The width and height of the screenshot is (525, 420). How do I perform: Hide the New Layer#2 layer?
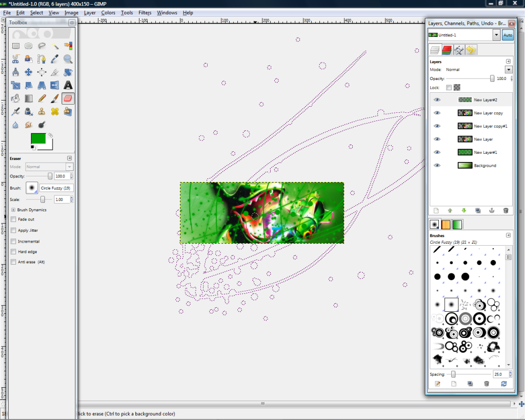coord(437,100)
